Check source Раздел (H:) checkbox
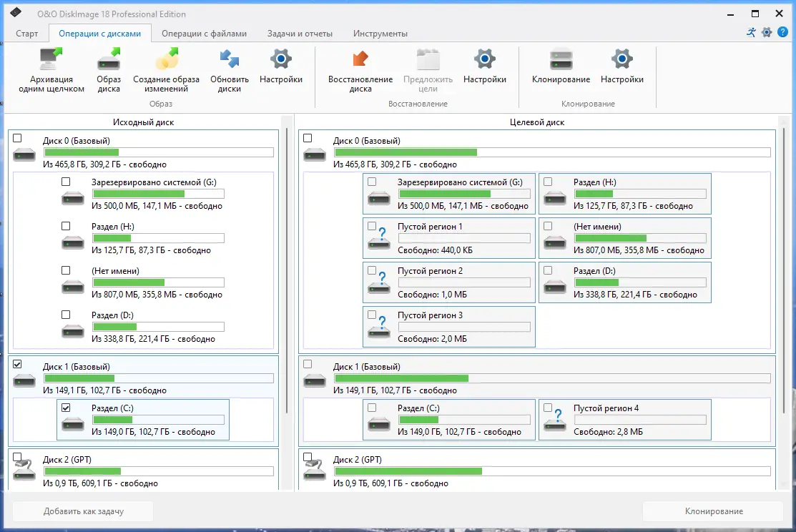The height and width of the screenshot is (532, 796). coord(66,226)
